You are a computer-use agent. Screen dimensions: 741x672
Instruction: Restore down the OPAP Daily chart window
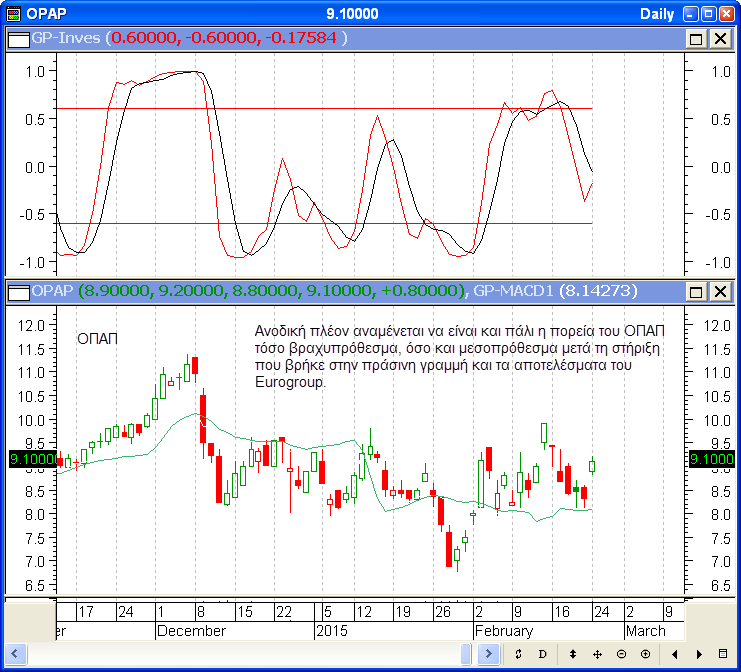pyautogui.click(x=708, y=14)
